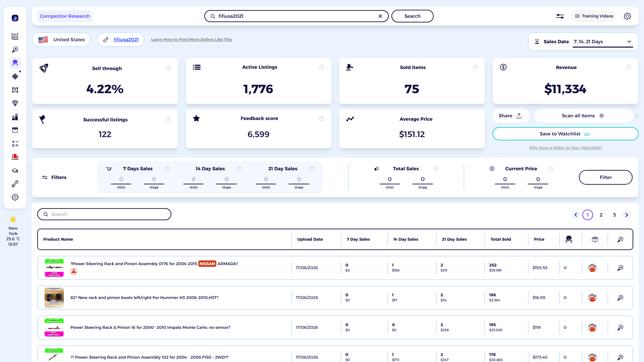Open Power Steering Rack Impala listing title
Screen dimensions: 644x362
(x=150, y=327)
